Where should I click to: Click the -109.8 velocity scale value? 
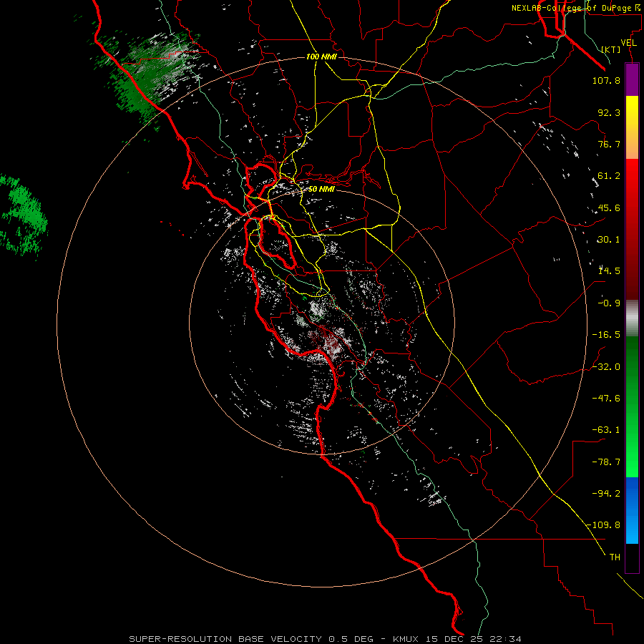tap(604, 525)
